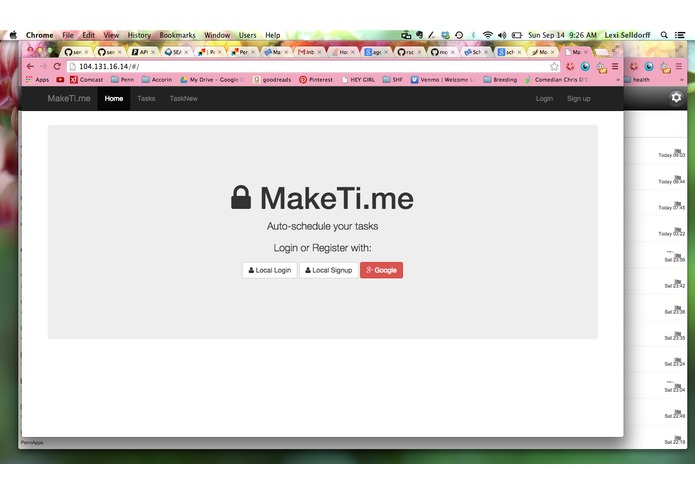Select the TaskNew nav tab
Screen dimensions: 695x494
click(184, 98)
